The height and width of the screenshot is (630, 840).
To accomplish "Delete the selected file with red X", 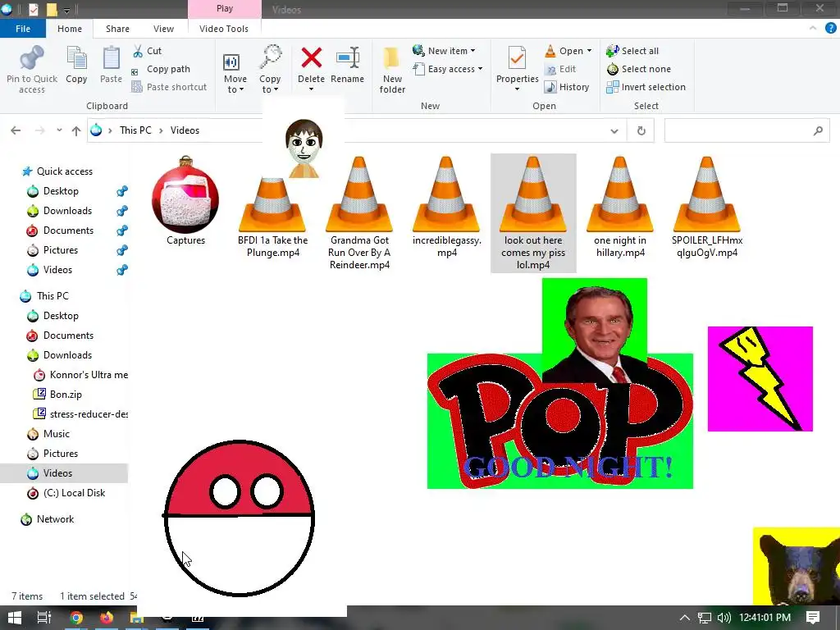I will point(311,58).
